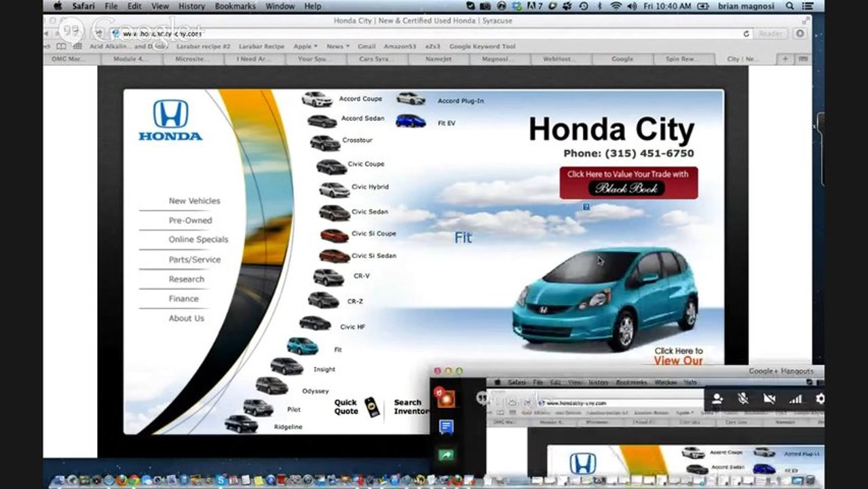Image resolution: width=868 pixels, height=489 pixels.
Task: Select the Accord Coupe car thumbnail
Action: pyautogui.click(x=317, y=99)
